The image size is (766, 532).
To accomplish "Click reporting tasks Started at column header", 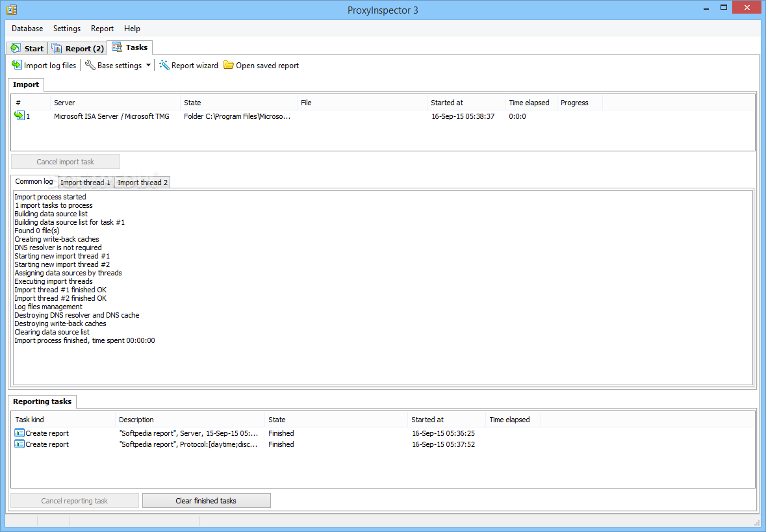I will [x=446, y=420].
